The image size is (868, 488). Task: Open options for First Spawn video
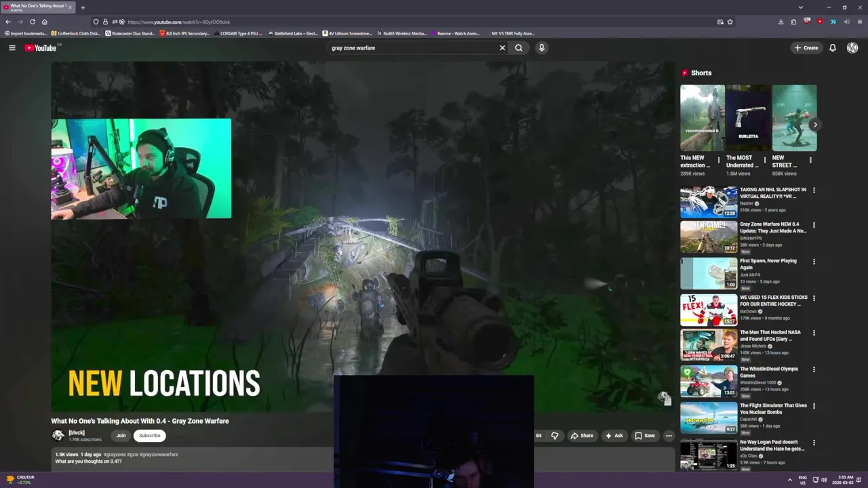click(814, 262)
